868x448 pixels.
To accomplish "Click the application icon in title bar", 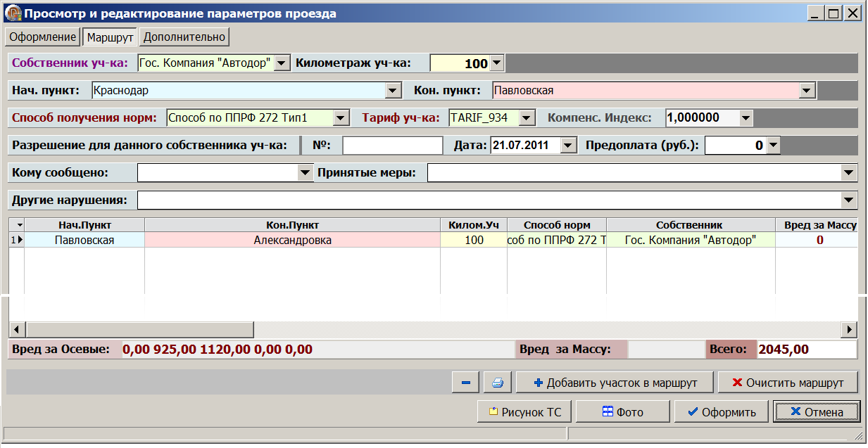I will (13, 13).
